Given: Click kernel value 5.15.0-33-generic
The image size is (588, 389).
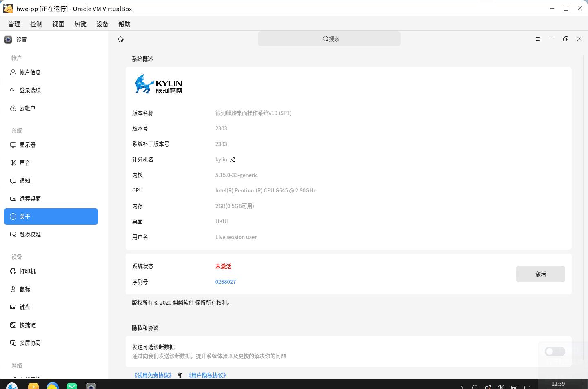Looking at the screenshot, I should click(x=237, y=175).
